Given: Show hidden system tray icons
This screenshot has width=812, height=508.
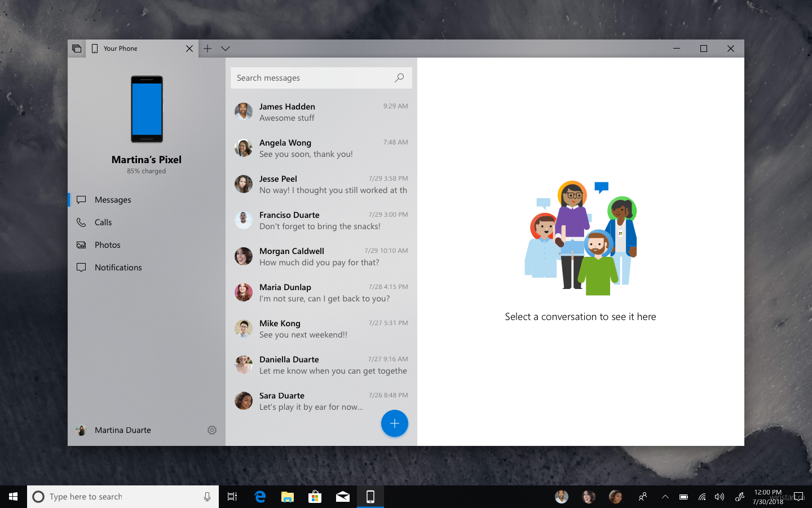Looking at the screenshot, I should [x=665, y=497].
